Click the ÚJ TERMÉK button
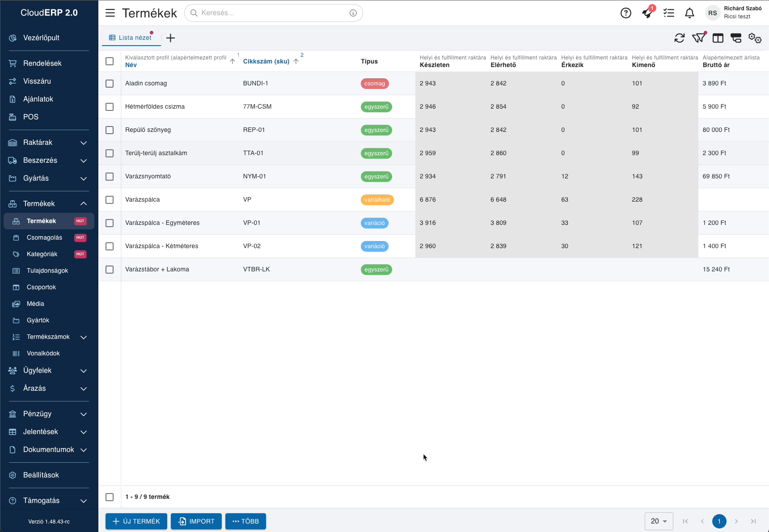 pos(136,521)
